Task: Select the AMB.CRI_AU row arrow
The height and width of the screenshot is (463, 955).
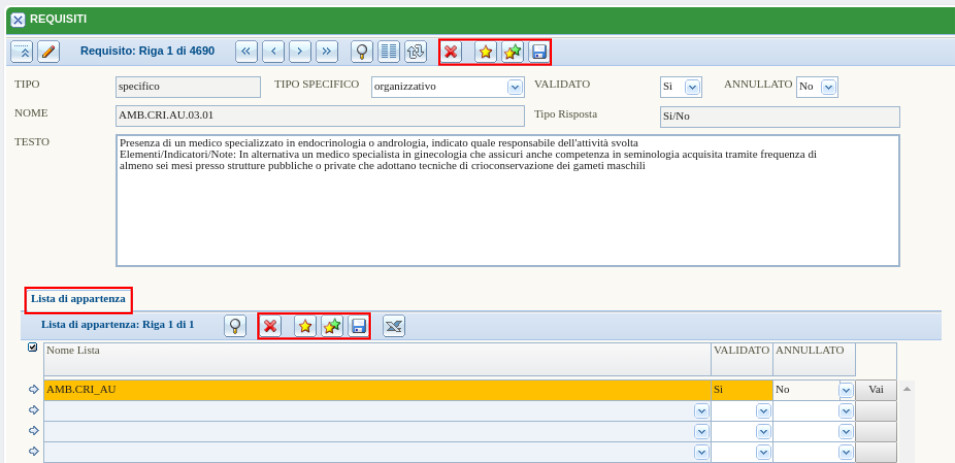Action: (34, 389)
